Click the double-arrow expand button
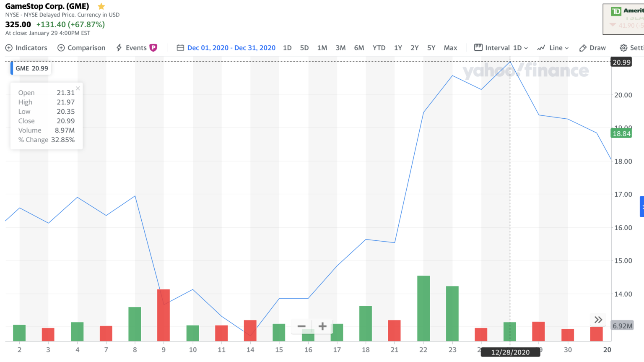The image size is (644, 362). tap(598, 319)
